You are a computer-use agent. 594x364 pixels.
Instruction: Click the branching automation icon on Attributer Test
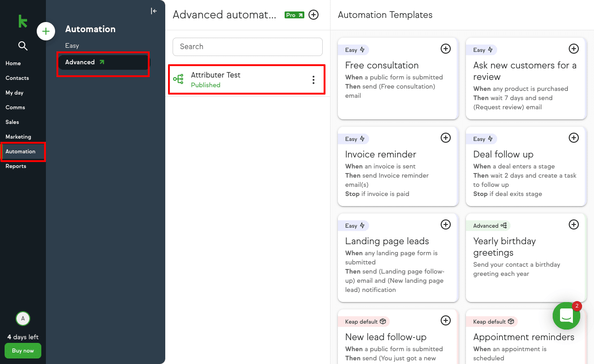(x=179, y=79)
